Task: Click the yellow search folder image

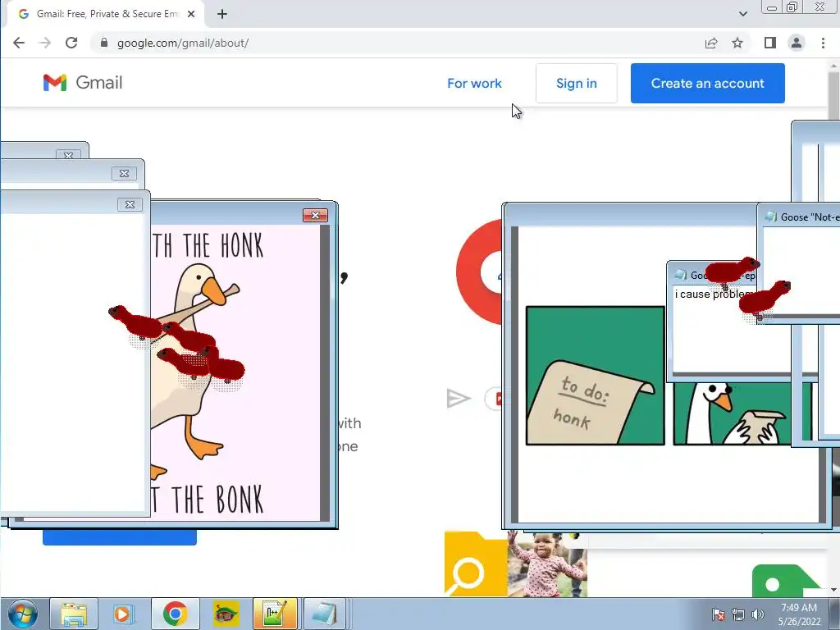Action: [x=476, y=564]
